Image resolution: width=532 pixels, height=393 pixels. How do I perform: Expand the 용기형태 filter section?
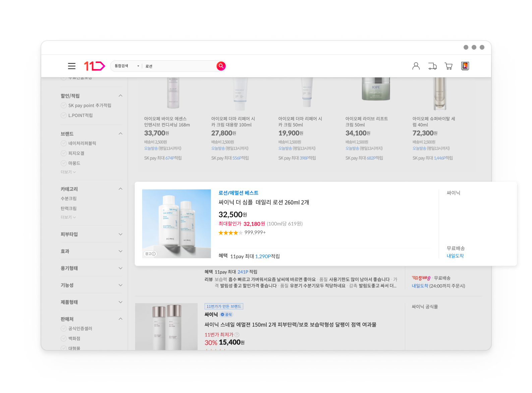(120, 268)
